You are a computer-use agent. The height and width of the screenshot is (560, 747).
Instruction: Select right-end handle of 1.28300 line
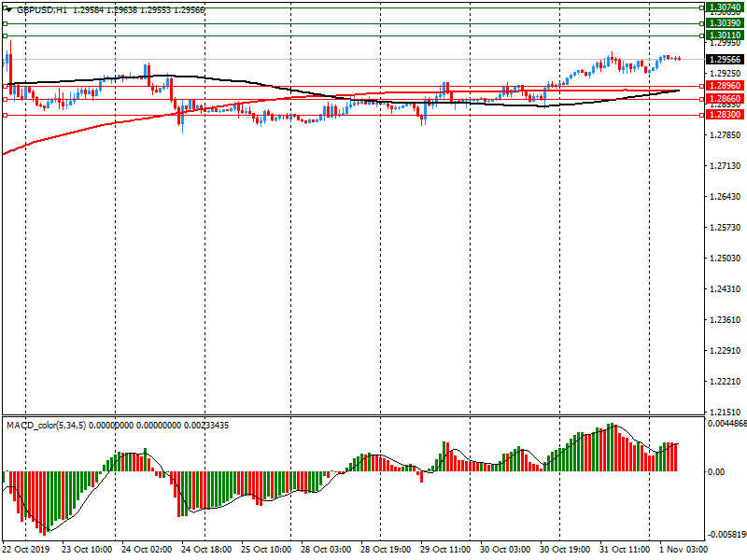coord(701,116)
